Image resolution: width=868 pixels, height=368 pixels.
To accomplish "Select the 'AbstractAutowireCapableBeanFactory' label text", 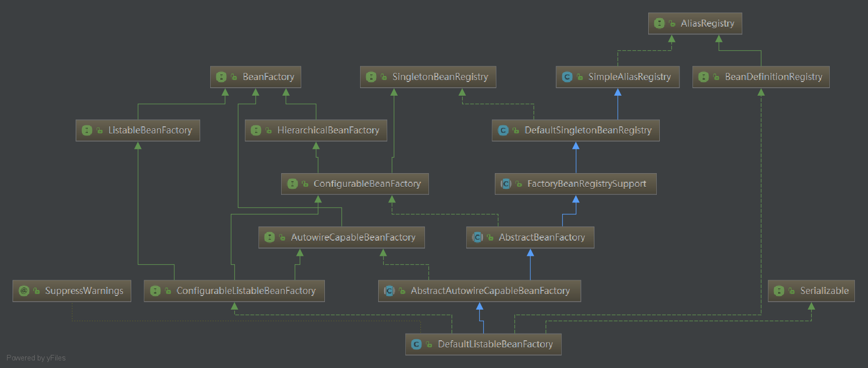I will pyautogui.click(x=490, y=290).
